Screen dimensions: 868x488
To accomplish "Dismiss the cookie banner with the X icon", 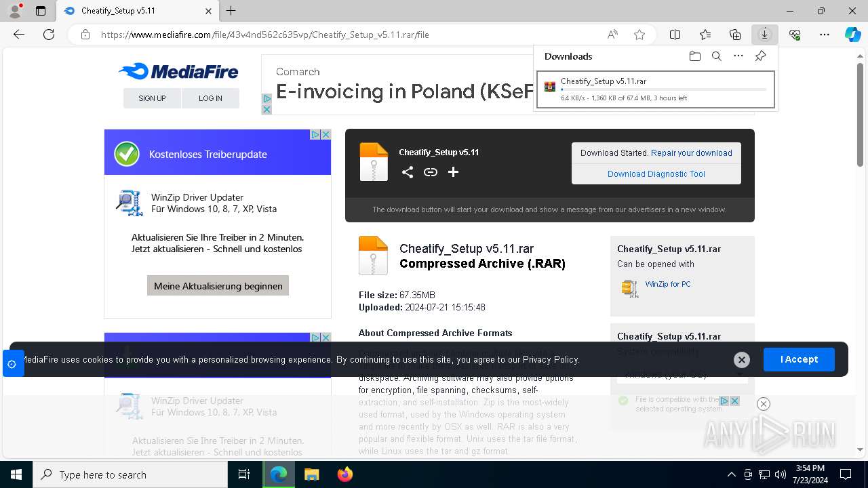I will click(x=742, y=360).
